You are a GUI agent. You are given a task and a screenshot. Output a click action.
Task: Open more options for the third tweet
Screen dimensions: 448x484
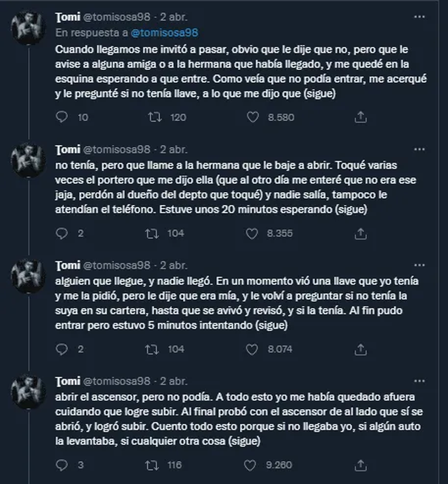[419, 265]
